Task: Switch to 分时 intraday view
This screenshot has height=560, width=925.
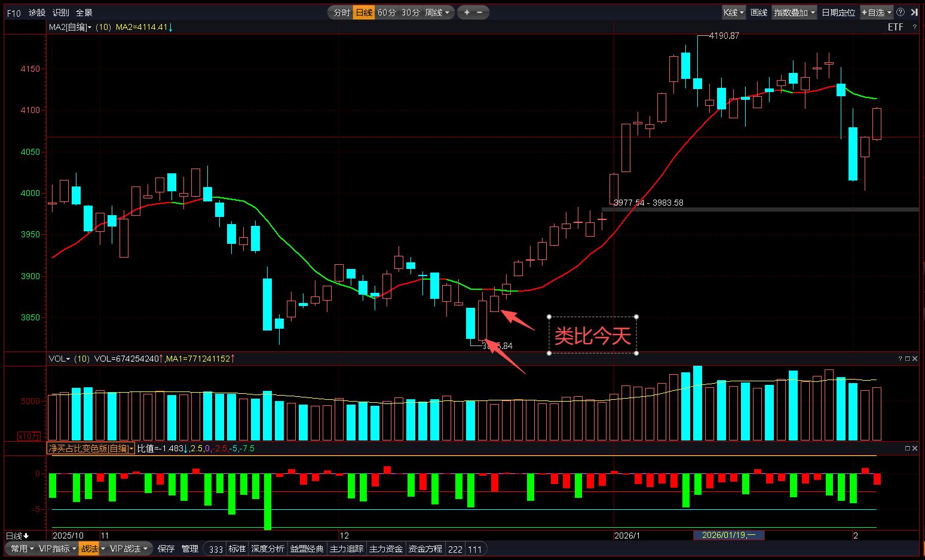Action: click(341, 13)
